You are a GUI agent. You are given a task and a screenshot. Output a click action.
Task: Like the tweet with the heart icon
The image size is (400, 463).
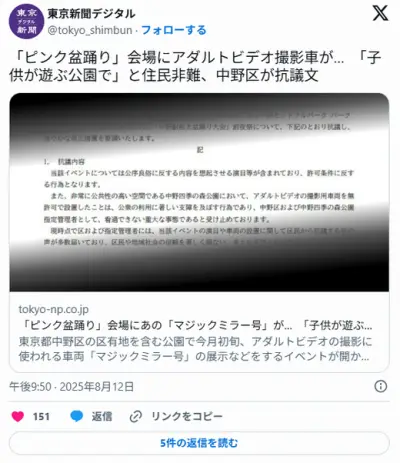point(18,416)
